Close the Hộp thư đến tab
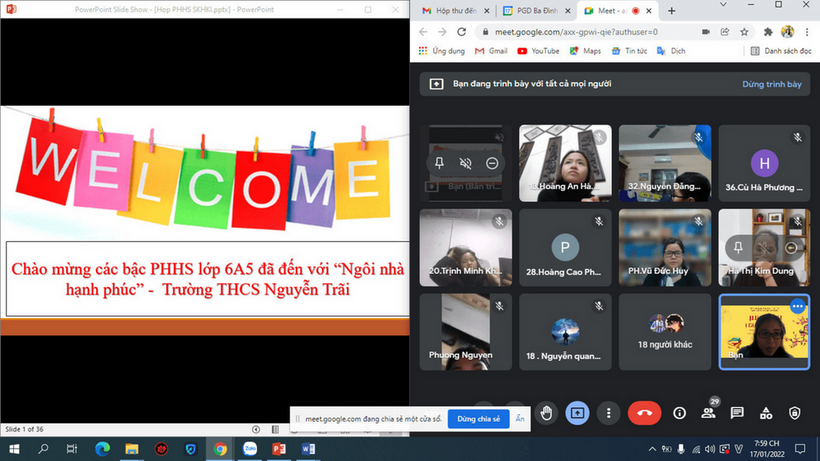The height and width of the screenshot is (461, 820). (486, 10)
